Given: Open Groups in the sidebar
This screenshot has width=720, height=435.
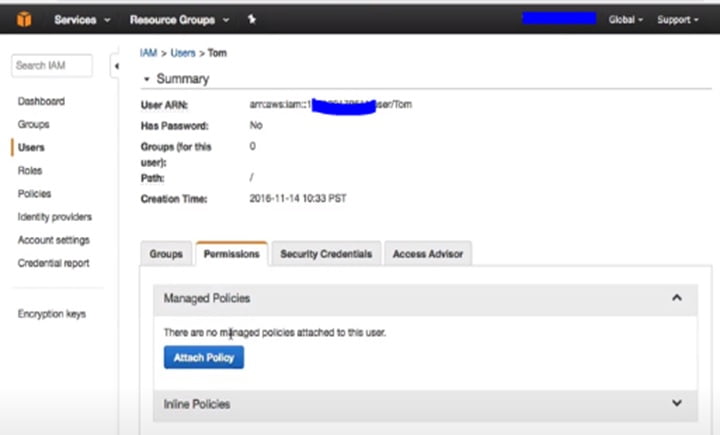Looking at the screenshot, I should [34, 124].
